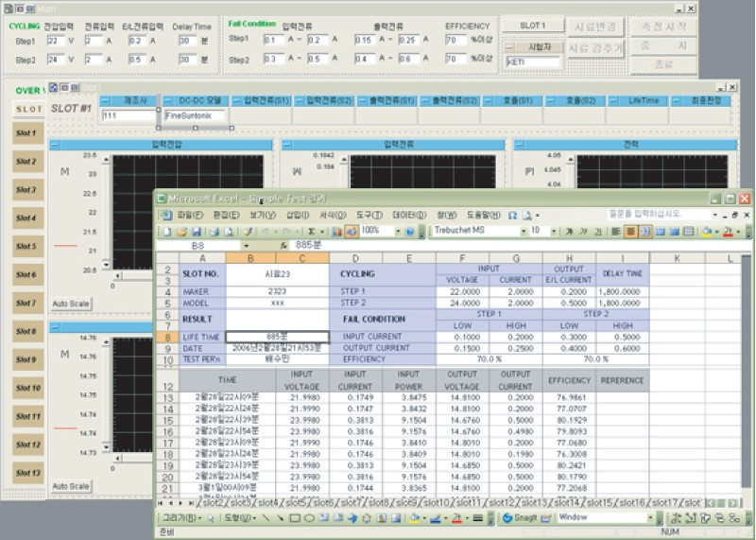Viewport: 756px width, 540px height.
Task: Click the DC-DC model field FineSuntonix
Action: tap(195, 116)
